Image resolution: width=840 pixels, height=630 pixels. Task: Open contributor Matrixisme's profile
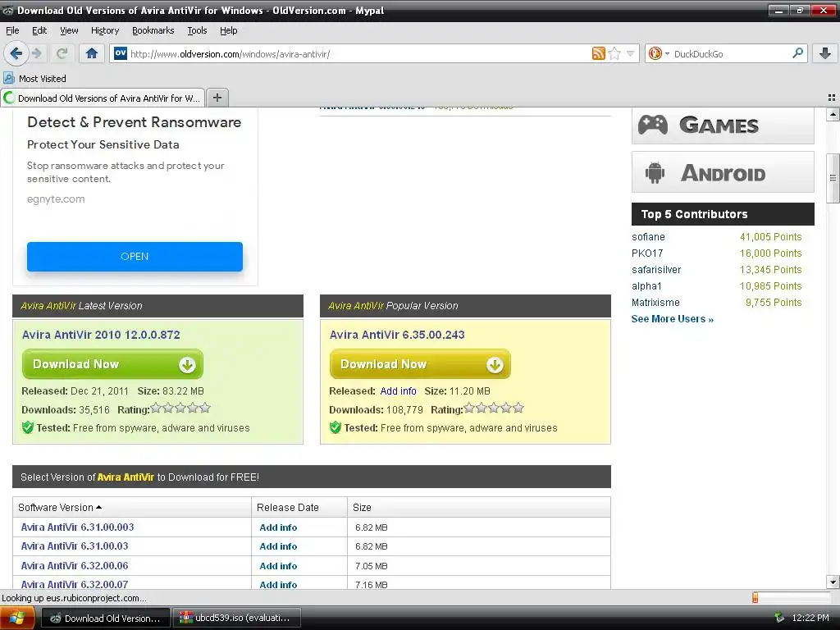pyautogui.click(x=655, y=302)
